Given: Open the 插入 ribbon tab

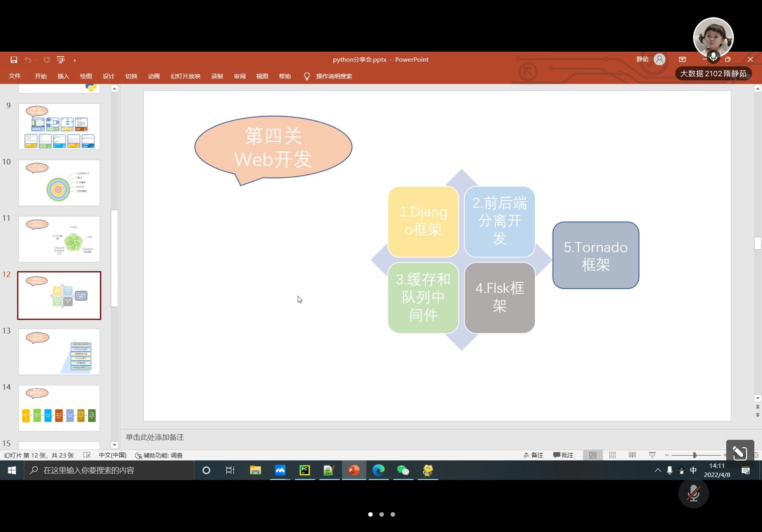Looking at the screenshot, I should [63, 76].
